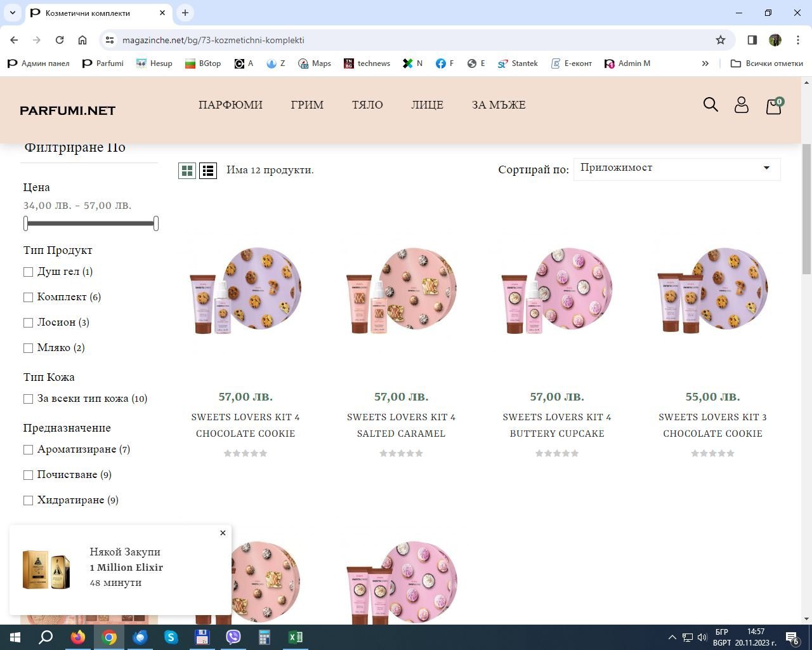Image resolution: width=812 pixels, height=650 pixels.
Task: Check the Хидратиране filter
Action: coord(28,500)
